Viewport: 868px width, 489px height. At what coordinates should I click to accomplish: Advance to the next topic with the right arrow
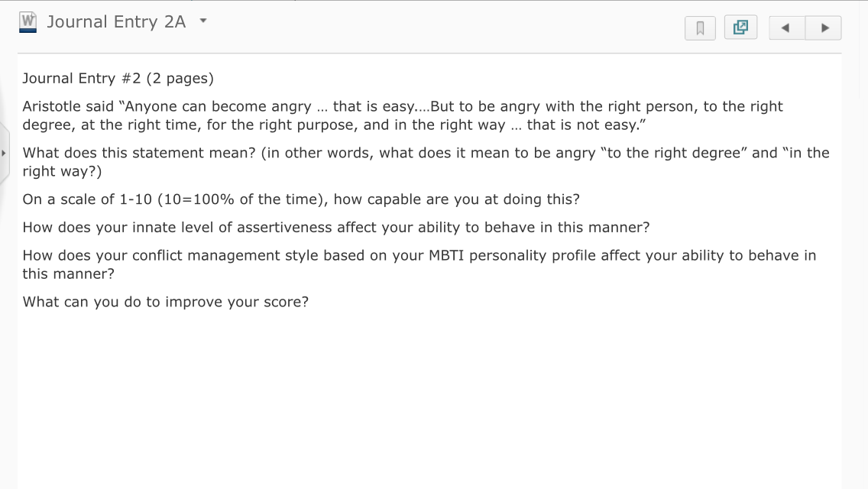tap(824, 28)
